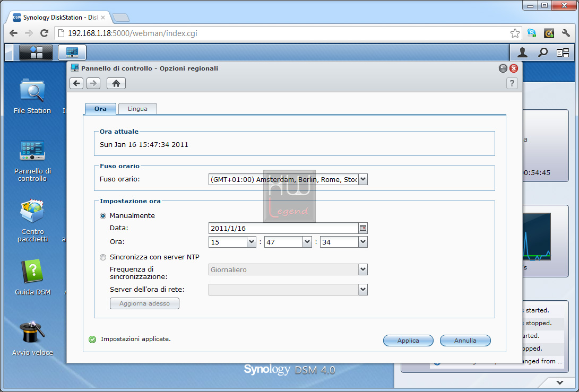Open help for Opzioni regionali
Viewport: 579px width, 392px height.
(512, 83)
